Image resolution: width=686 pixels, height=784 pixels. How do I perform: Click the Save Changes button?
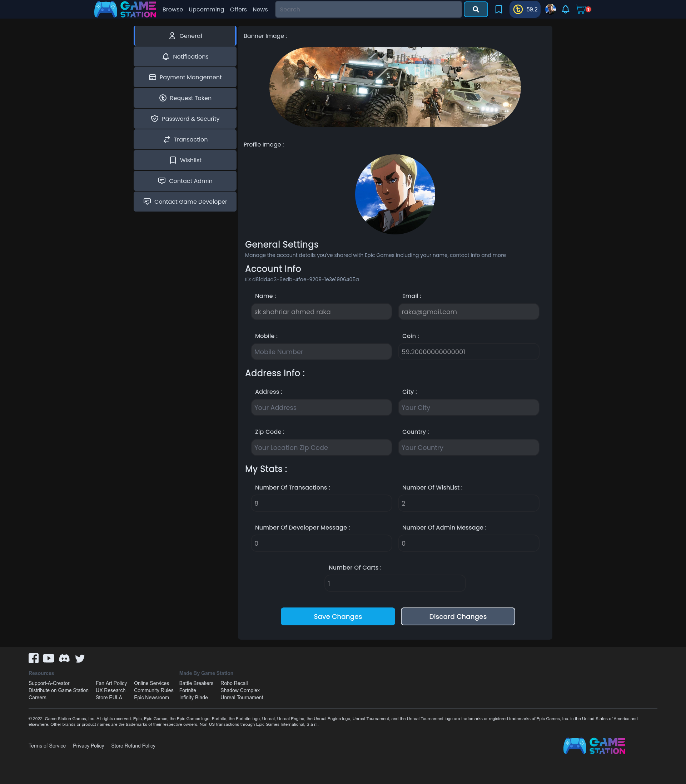338,616
